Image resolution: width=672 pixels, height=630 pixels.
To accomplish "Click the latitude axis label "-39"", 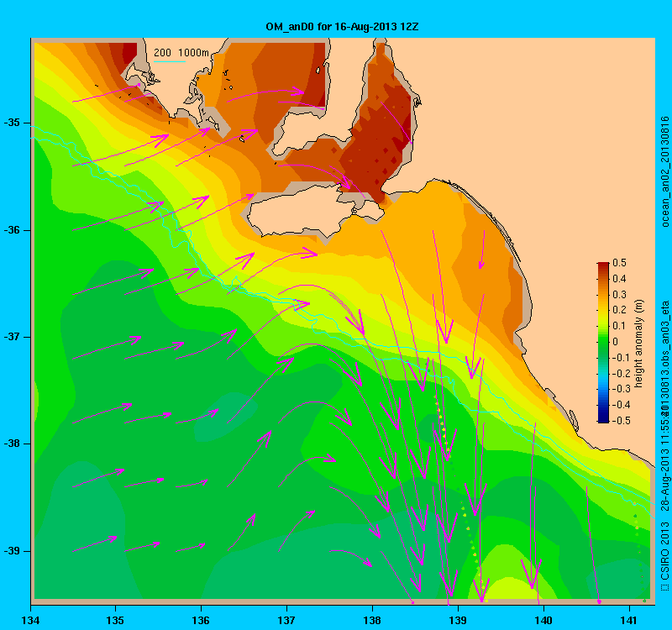I will tap(12, 551).
